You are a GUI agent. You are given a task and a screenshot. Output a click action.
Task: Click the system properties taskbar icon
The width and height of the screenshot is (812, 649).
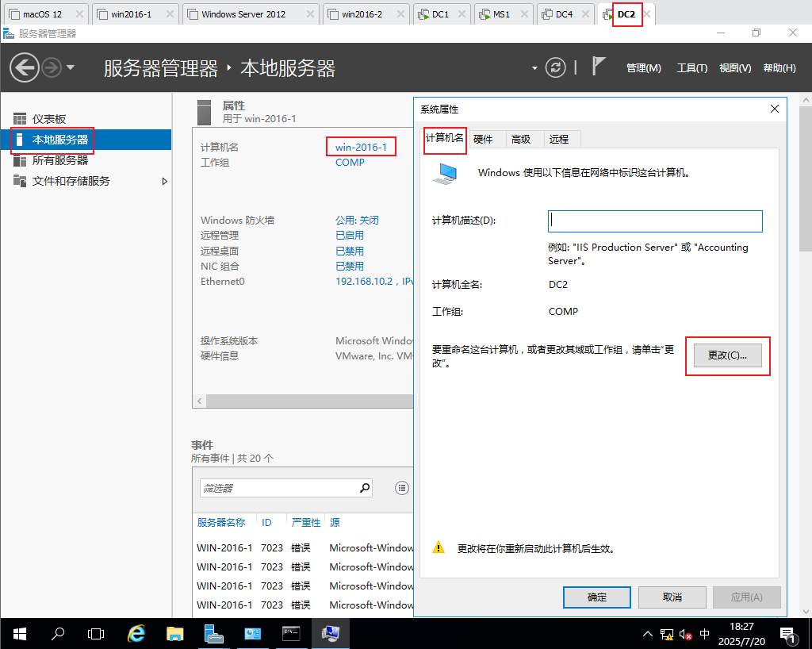(331, 633)
